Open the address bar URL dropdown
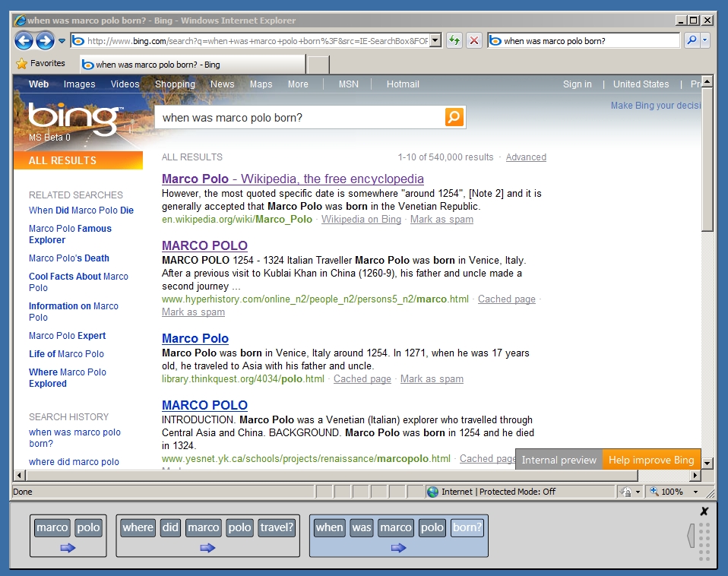This screenshot has width=728, height=576. click(435, 41)
